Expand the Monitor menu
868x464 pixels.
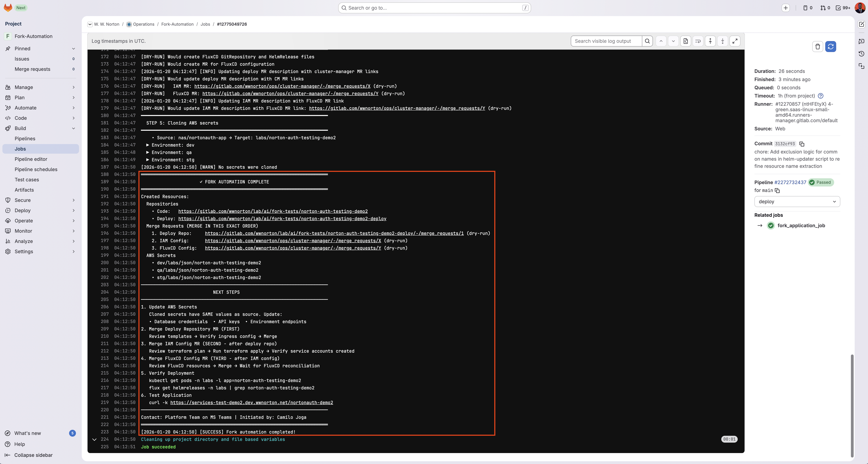click(40, 231)
